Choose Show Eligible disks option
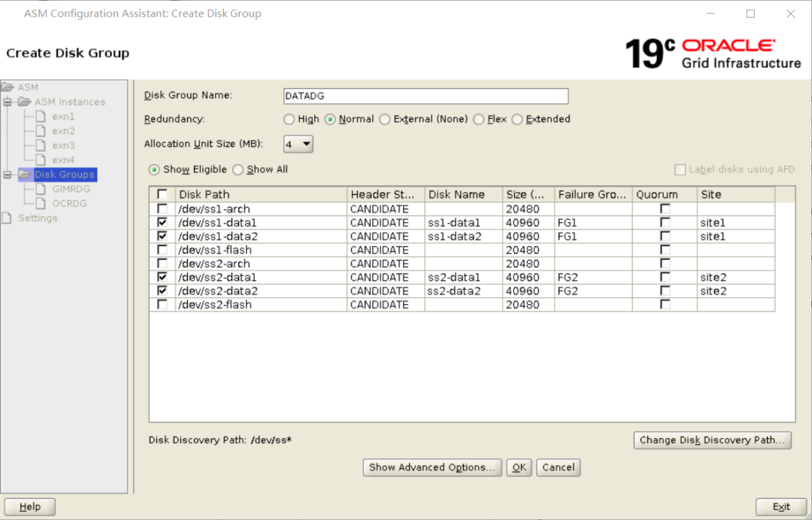Screen dimensions: 812x520 coord(154,169)
